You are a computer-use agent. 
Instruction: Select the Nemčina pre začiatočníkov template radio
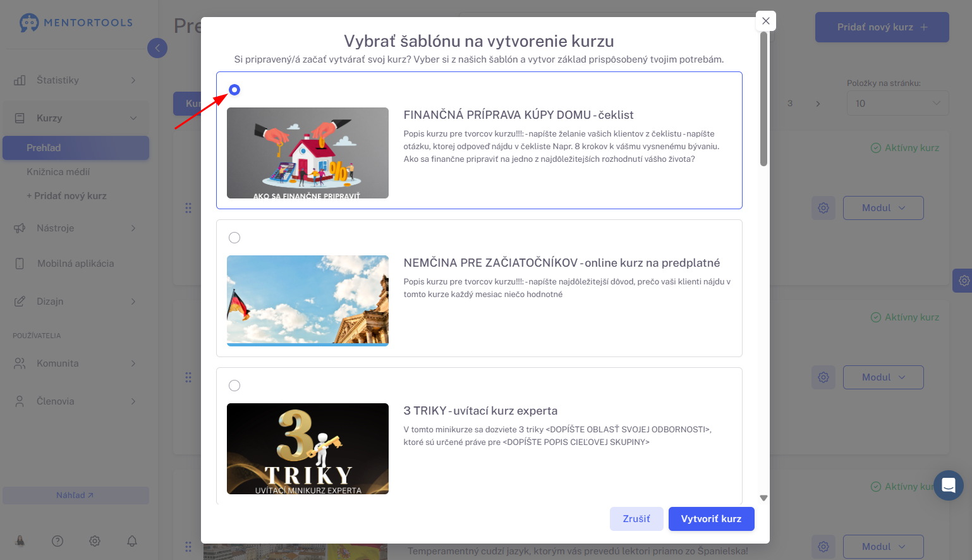point(234,238)
